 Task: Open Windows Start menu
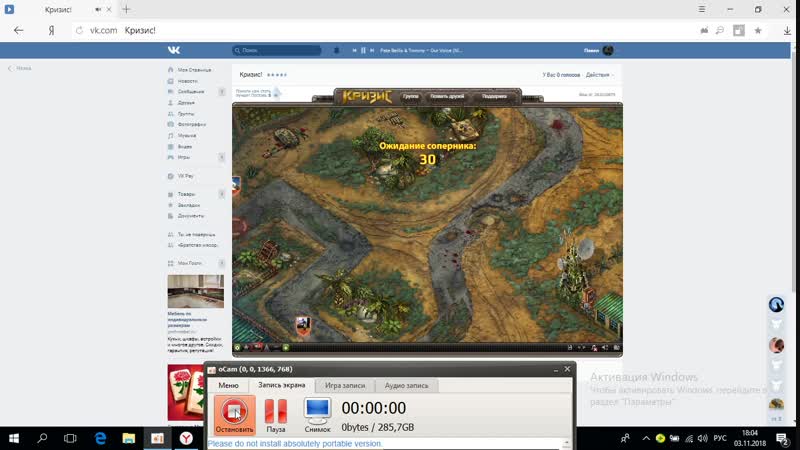pos(14,438)
